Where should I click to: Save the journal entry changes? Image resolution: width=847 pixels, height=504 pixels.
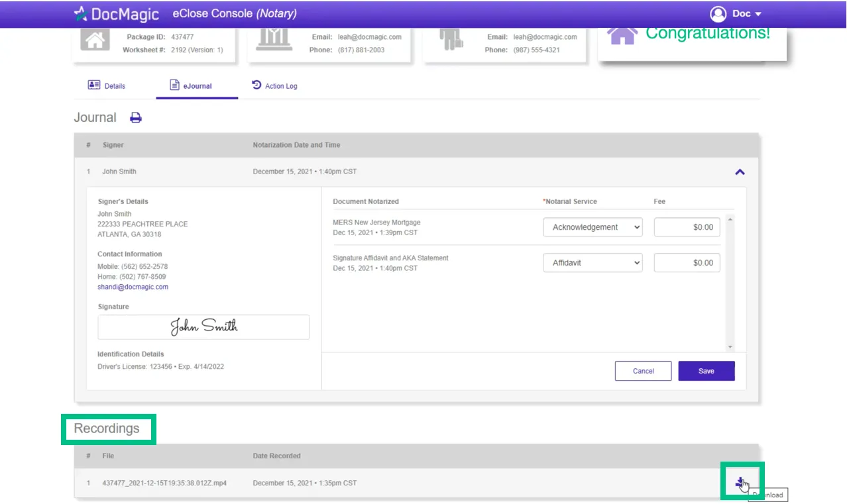point(706,371)
